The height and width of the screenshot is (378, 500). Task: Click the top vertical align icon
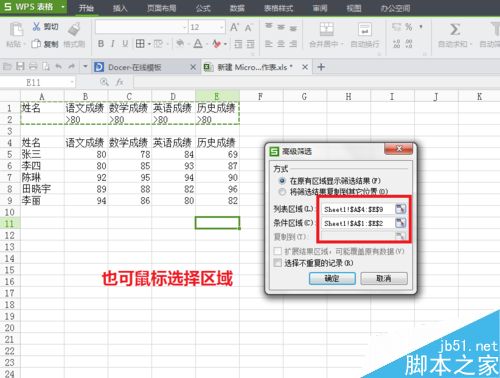[x=269, y=26]
